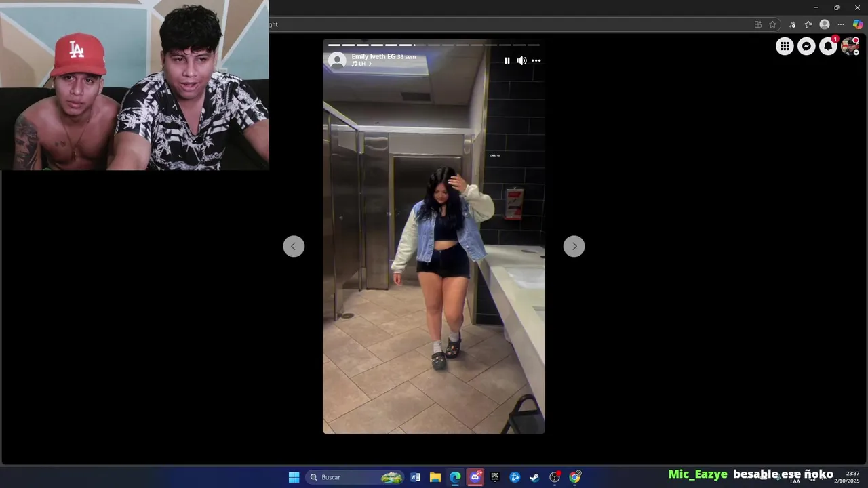The width and height of the screenshot is (868, 488).
Task: Open Google Chrome from the taskbar
Action: click(575, 477)
